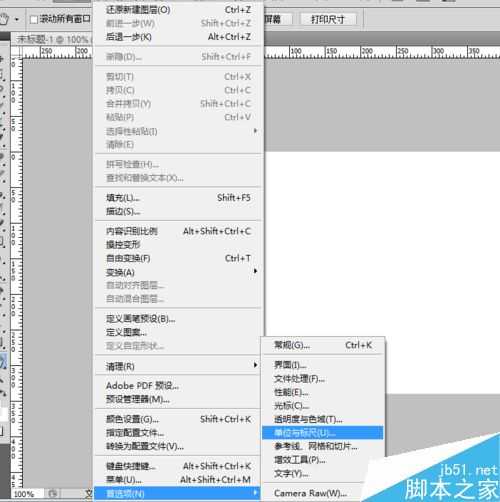Image resolution: width=500 pixels, height=502 pixels.
Task: Select 透明度与色域(T)... submenu item
Action: point(323,419)
